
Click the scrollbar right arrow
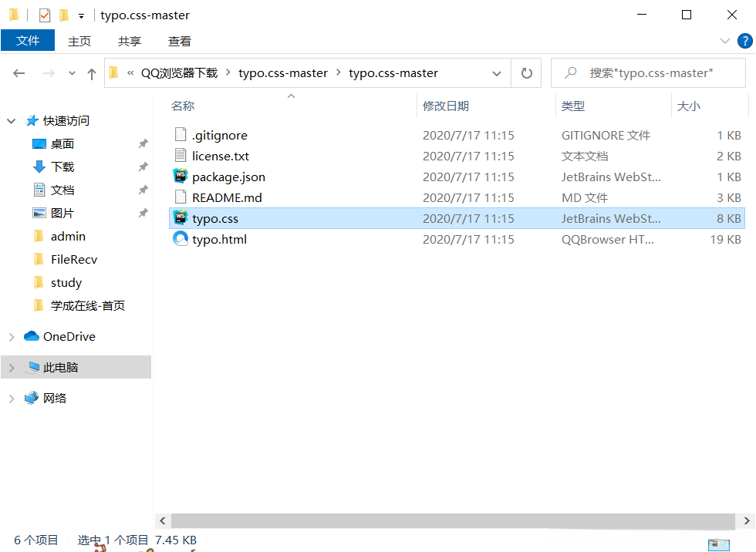coord(747,520)
